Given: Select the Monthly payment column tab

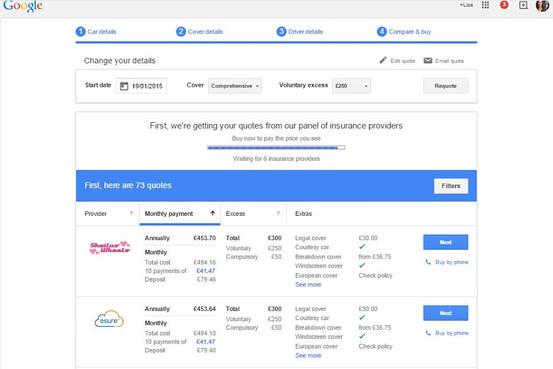Looking at the screenshot, I should point(180,213).
